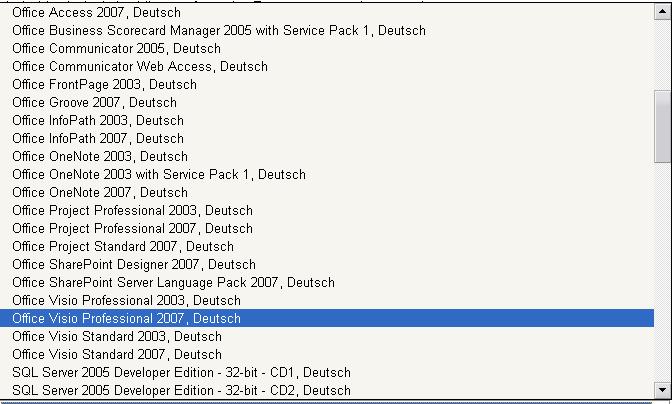Select Office Visio Professional 2003, Deutsch
This screenshot has width=672, height=404.
click(327, 300)
